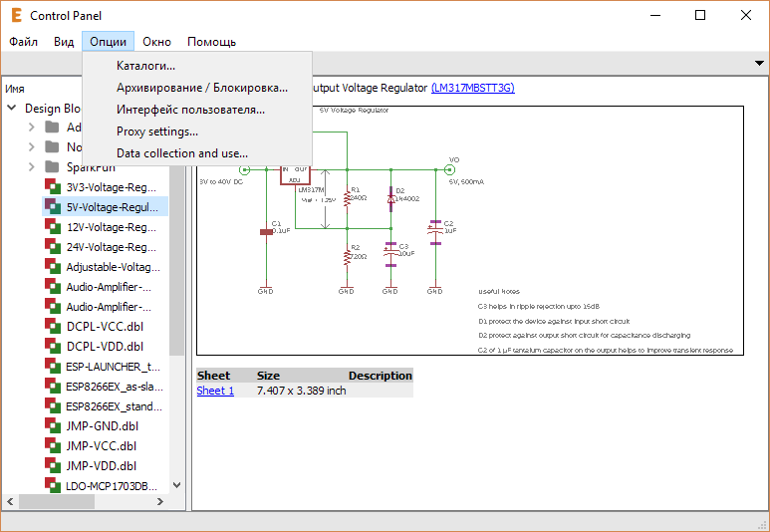This screenshot has width=770, height=532.
Task: Minimize the Control Panel window
Action: (655, 15)
